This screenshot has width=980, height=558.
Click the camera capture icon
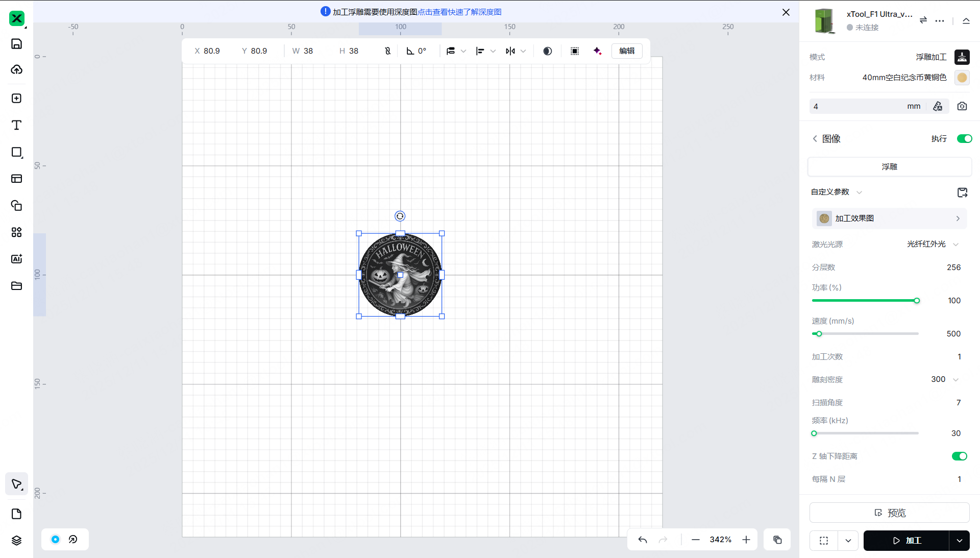click(x=962, y=106)
